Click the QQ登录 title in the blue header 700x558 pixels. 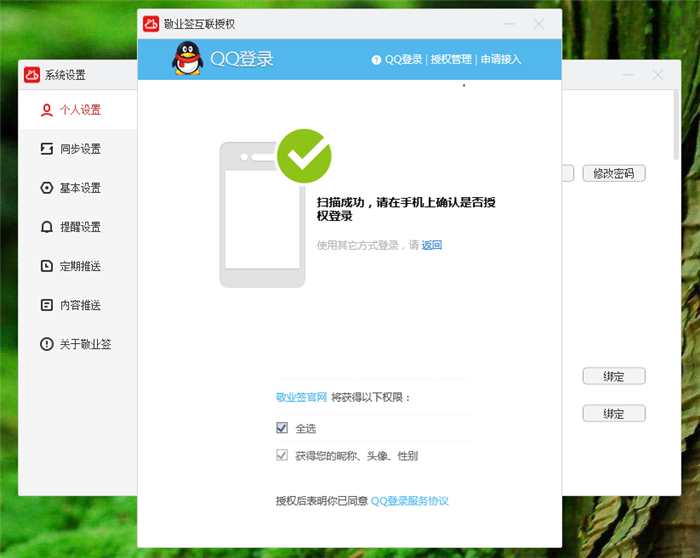pyautogui.click(x=242, y=59)
